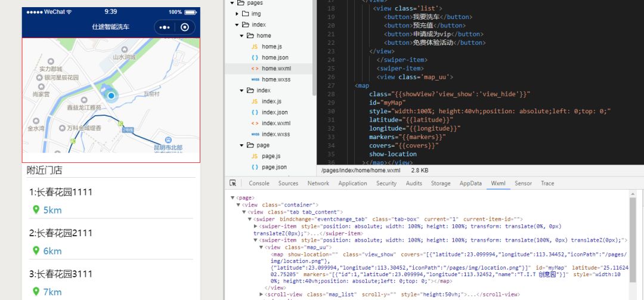Open home.js file
The image size is (644, 300).
[272, 47]
